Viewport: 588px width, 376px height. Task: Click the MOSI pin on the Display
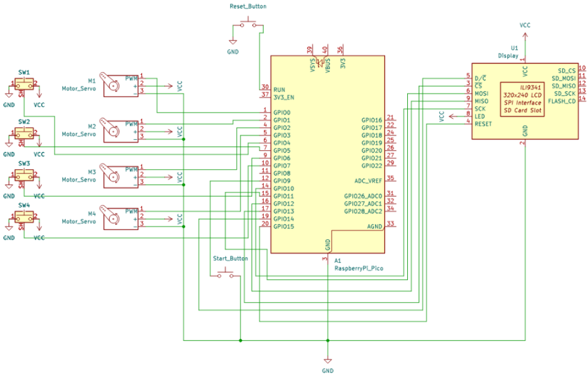point(482,94)
